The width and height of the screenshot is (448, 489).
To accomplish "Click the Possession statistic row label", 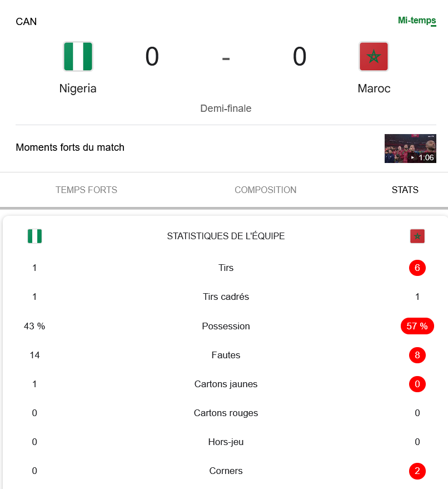I will point(226,326).
